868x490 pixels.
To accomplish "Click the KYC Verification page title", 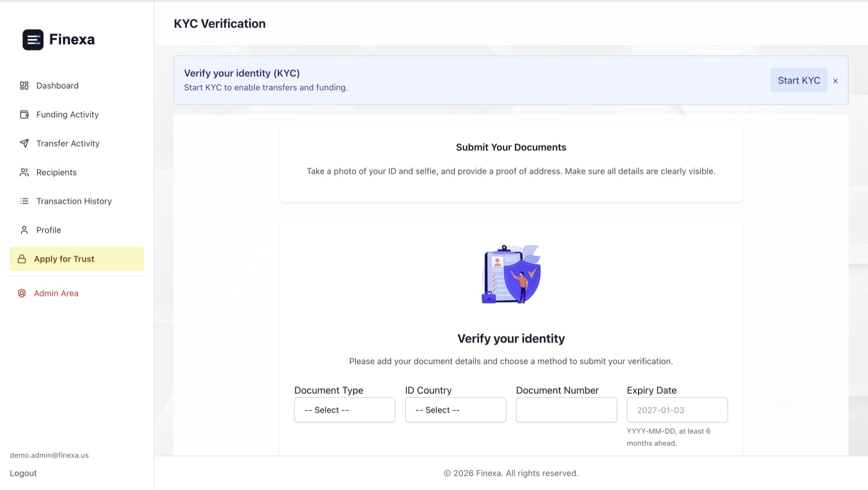I will 220,24.
